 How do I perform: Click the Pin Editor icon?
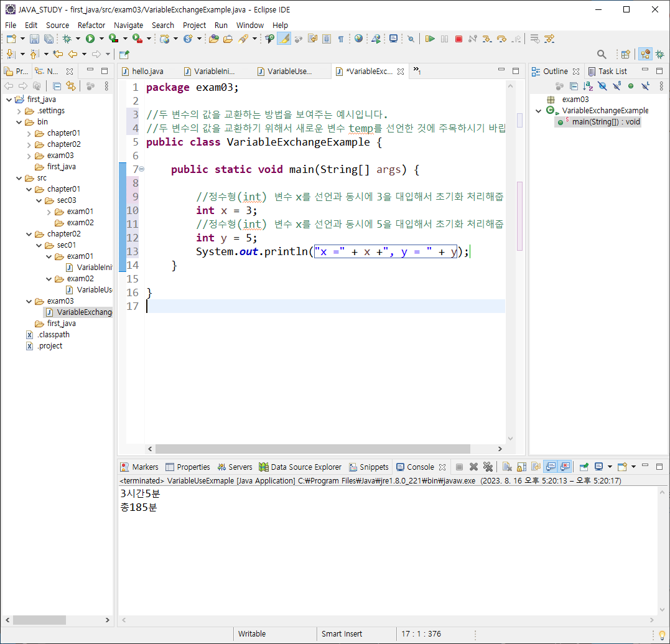coord(124,54)
